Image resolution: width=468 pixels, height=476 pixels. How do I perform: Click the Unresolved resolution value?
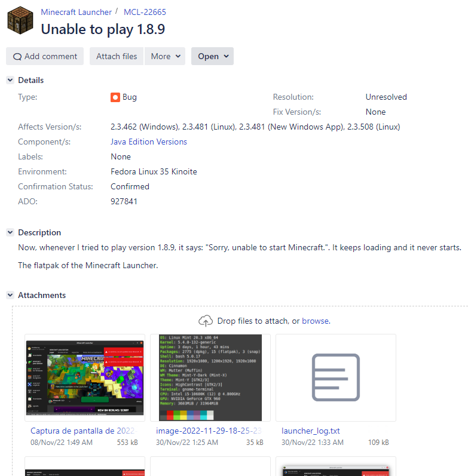tap(386, 97)
